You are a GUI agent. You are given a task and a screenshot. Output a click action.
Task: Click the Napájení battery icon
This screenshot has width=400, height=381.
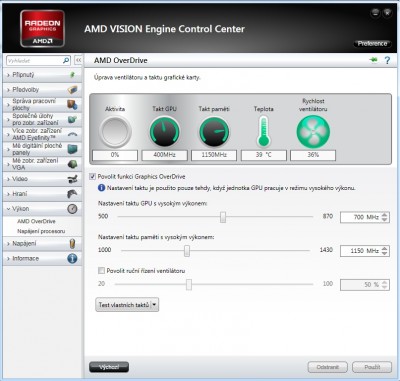click(x=72, y=244)
